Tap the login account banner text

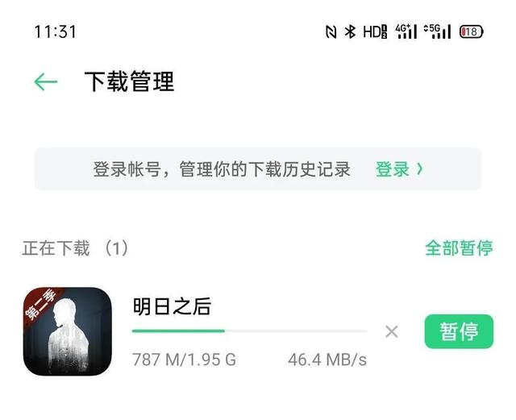[222, 169]
